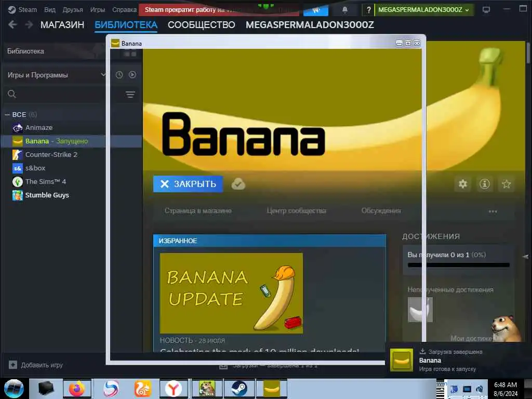
Task: Click the ЗАКРЫТЬ button to stop Banana
Action: tap(188, 184)
